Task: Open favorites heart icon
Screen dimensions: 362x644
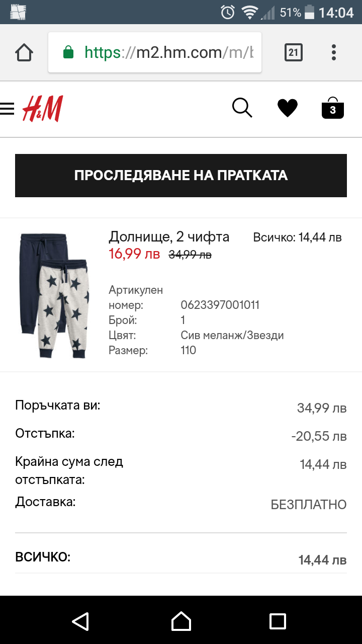Action: pos(288,108)
